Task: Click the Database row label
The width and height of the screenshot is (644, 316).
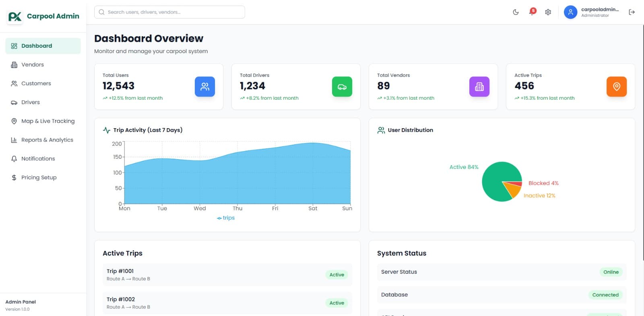Action: click(x=394, y=295)
